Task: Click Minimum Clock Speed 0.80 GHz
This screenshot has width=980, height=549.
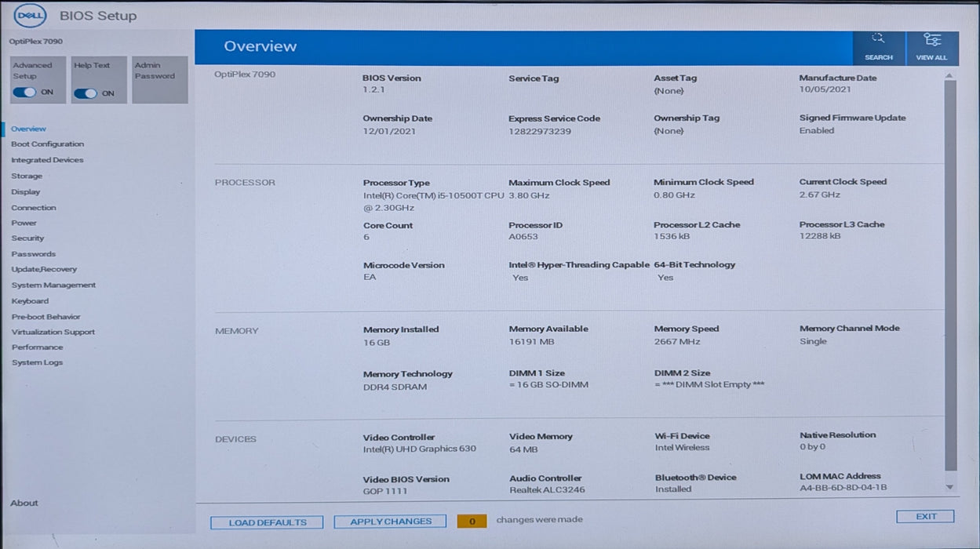Action: (674, 195)
